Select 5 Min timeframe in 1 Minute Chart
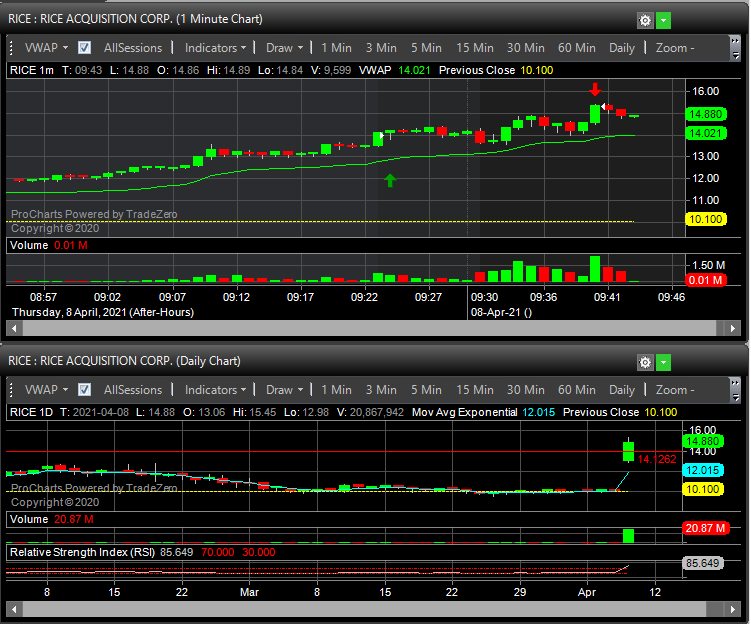 425,48
